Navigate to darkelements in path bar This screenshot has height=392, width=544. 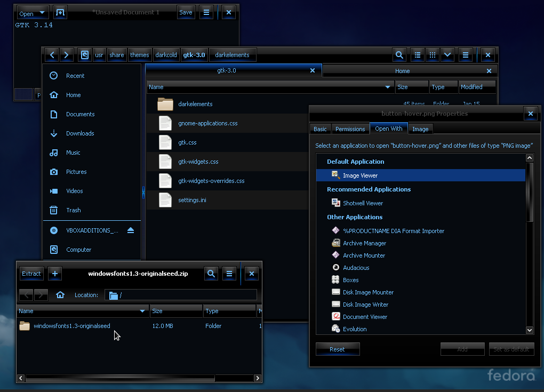pos(232,55)
